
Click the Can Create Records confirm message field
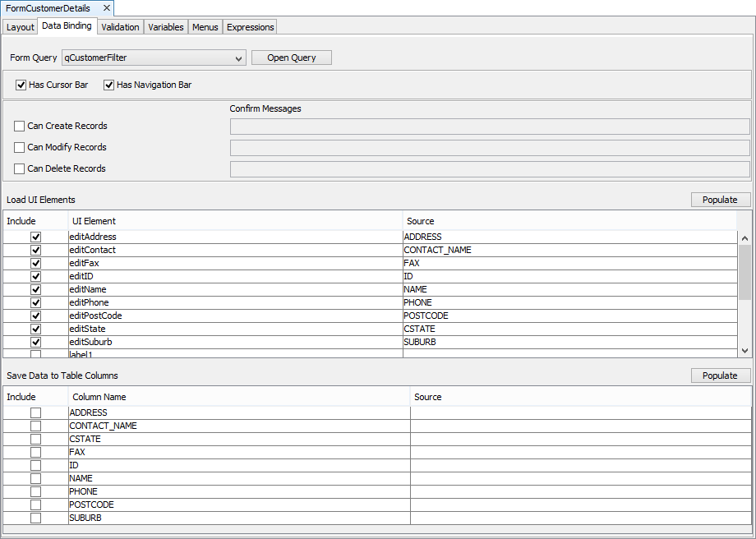pyautogui.click(x=489, y=127)
